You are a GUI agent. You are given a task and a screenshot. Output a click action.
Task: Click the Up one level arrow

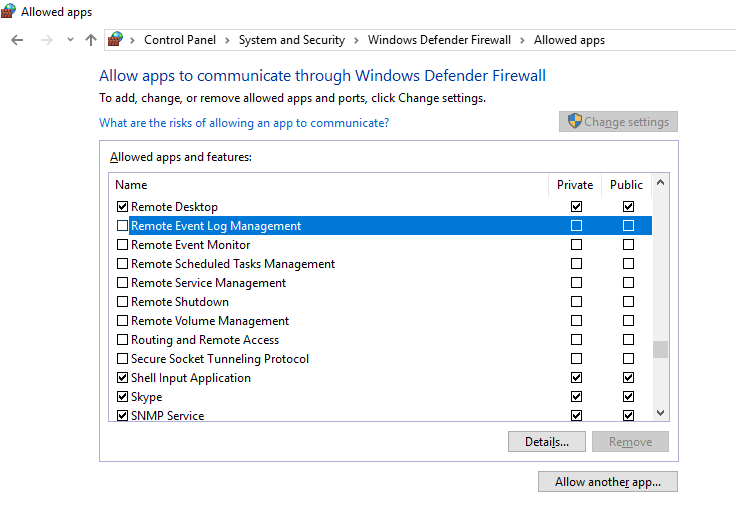pyautogui.click(x=91, y=40)
